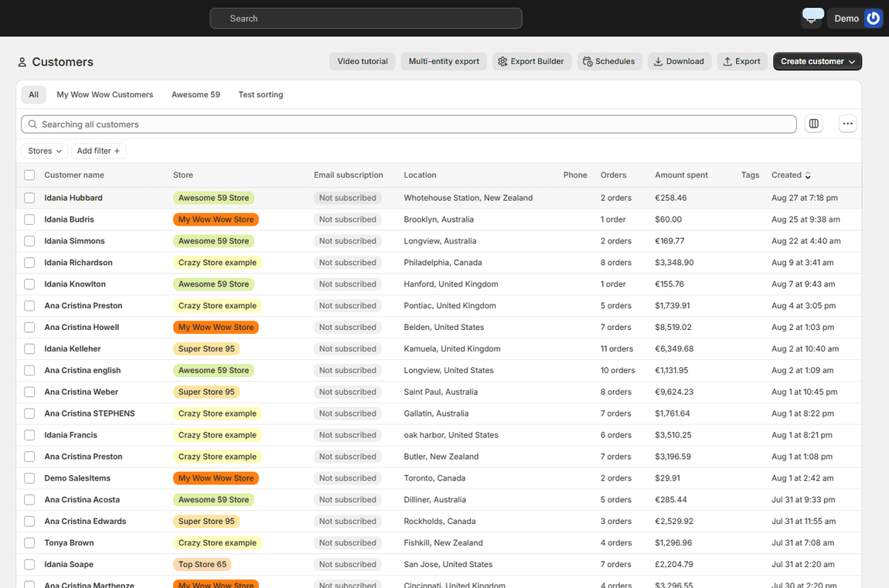
Task: Check the box for Ana Cristina Howell
Action: point(29,327)
